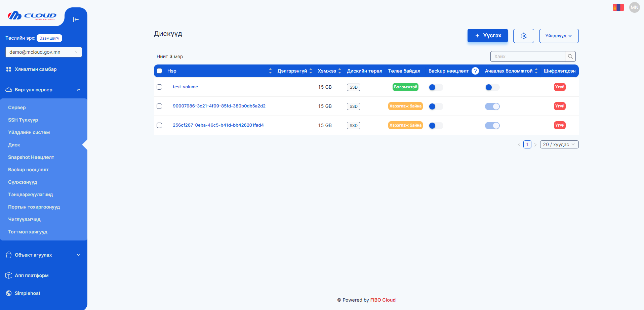Click the Үүсгэх create button

(x=487, y=36)
